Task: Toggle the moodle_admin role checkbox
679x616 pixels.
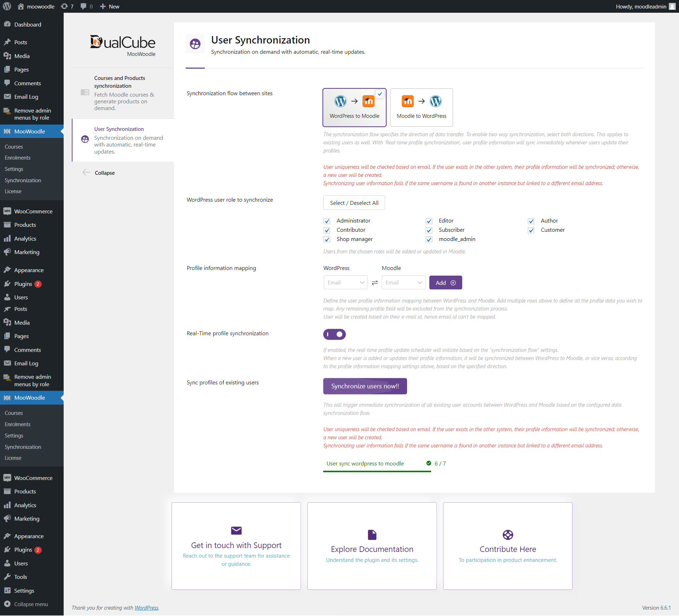Action: point(429,240)
